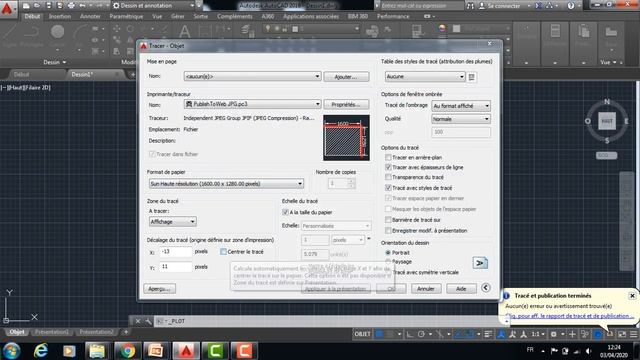
Task: Click the Undo arrow in quick access toolbar
Action: (82, 6)
